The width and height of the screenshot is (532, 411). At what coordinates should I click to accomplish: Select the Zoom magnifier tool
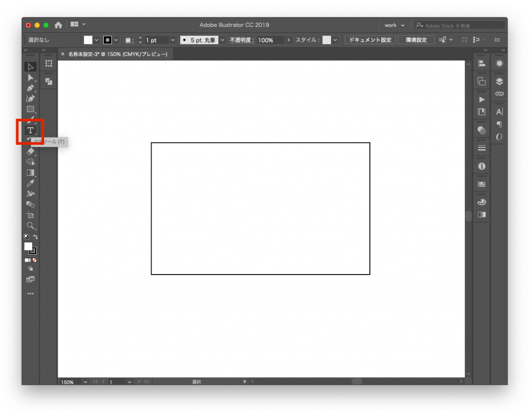coord(31,226)
